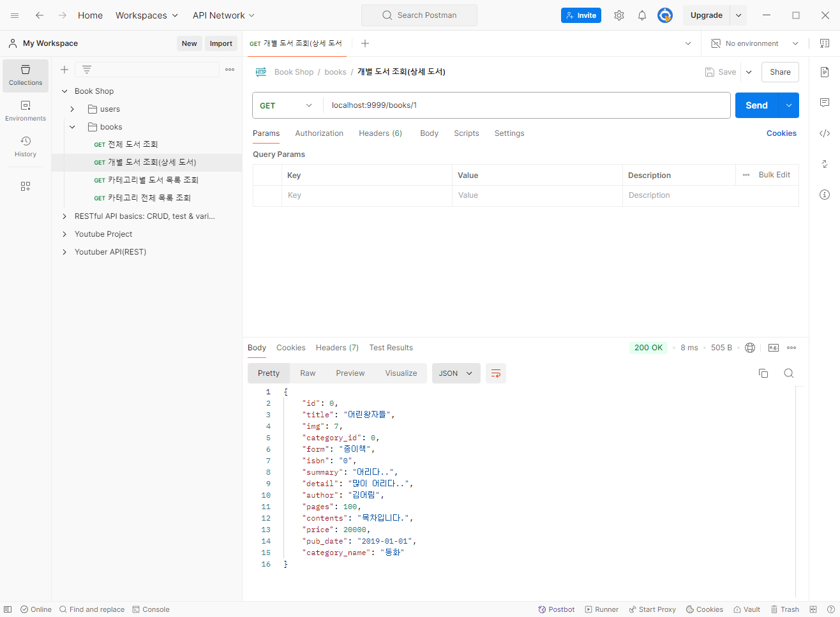Go back with the left arrow
The image size is (840, 617).
coord(40,15)
